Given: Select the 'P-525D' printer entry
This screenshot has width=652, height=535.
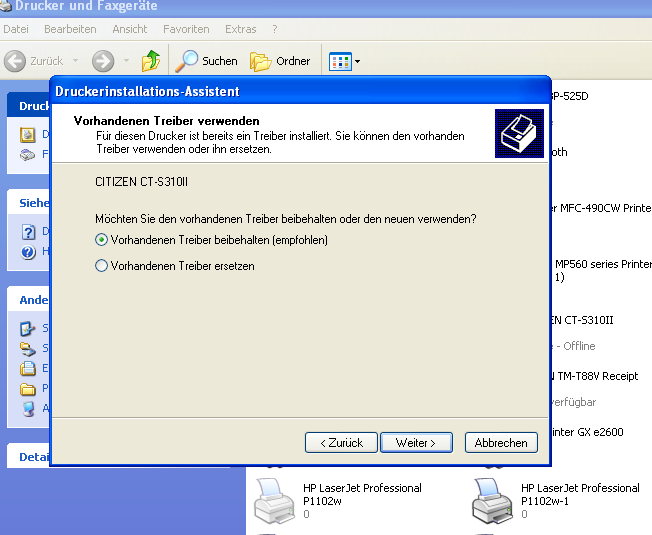Looking at the screenshot, I should coord(570,96).
